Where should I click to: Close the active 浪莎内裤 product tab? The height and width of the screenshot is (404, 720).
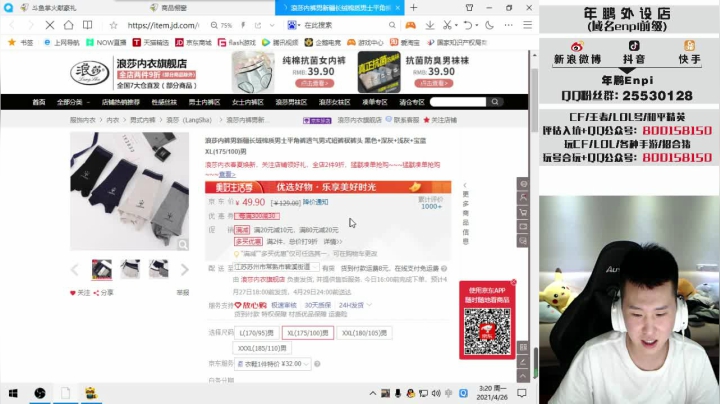pyautogui.click(x=398, y=8)
